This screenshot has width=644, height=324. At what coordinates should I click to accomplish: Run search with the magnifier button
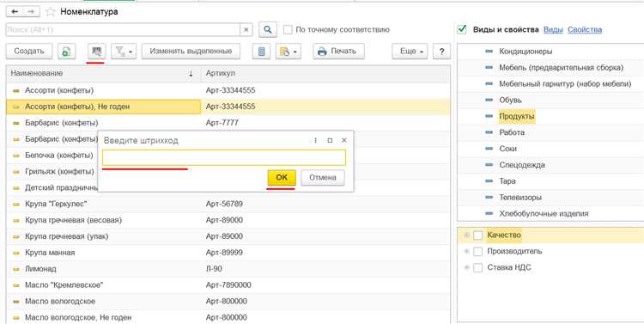[x=268, y=29]
